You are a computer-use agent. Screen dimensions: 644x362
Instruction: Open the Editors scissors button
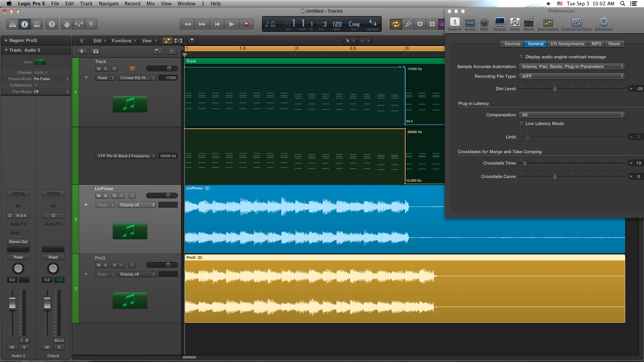coord(91,24)
